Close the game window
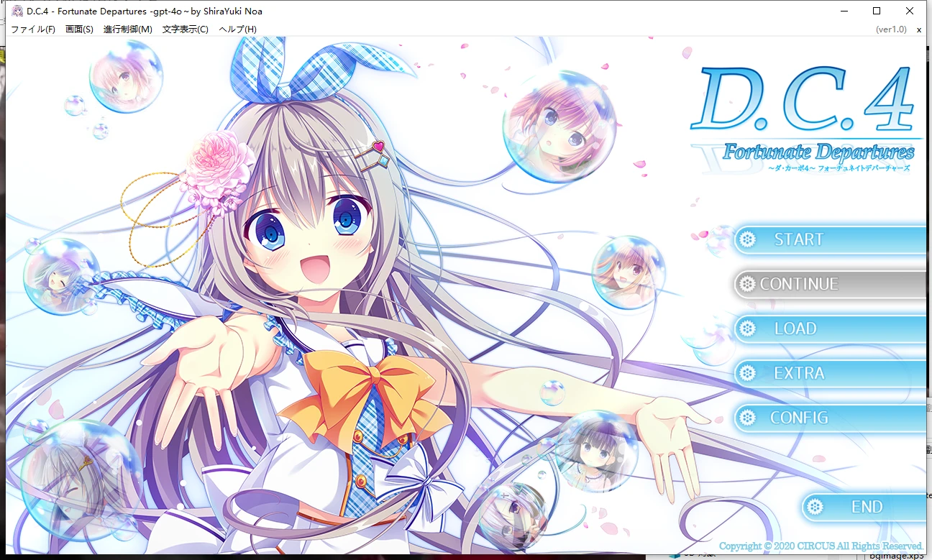This screenshot has height=560, width=932. point(910,11)
